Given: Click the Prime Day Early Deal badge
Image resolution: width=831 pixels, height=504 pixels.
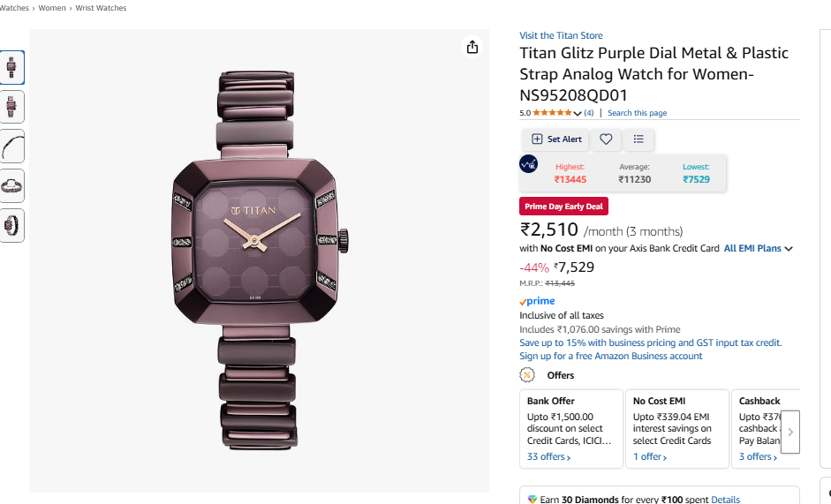Looking at the screenshot, I should tap(563, 207).
